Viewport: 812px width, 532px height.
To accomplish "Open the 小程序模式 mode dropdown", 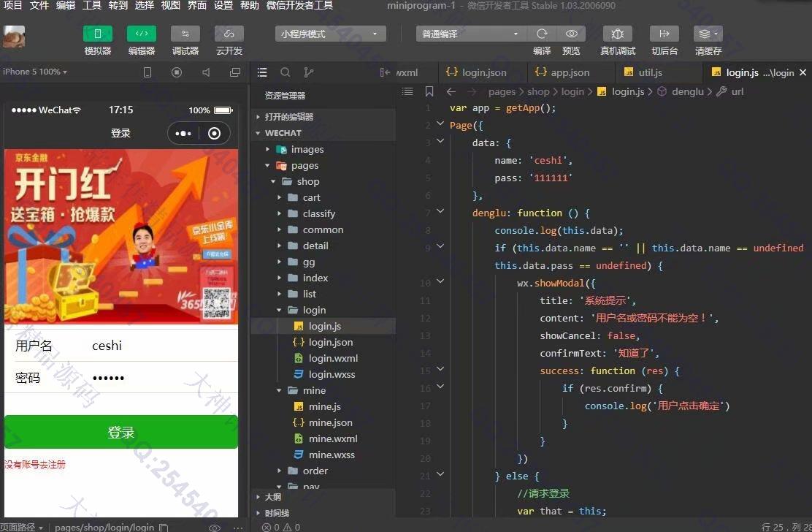I will point(330,34).
